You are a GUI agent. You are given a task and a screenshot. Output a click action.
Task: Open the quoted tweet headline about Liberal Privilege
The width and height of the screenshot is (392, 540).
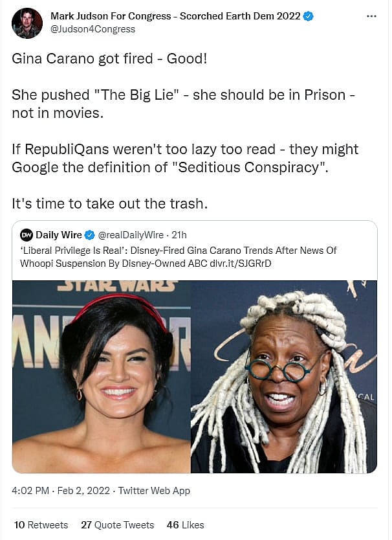[x=179, y=257]
